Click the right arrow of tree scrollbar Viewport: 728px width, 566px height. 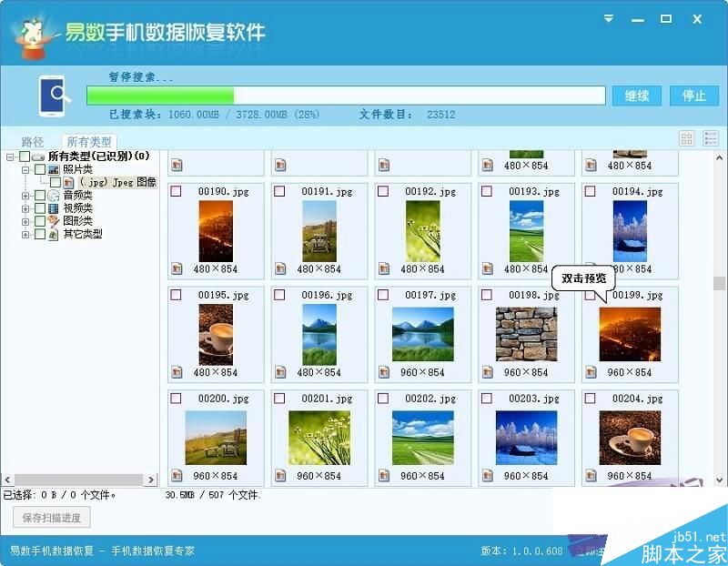coord(151,480)
